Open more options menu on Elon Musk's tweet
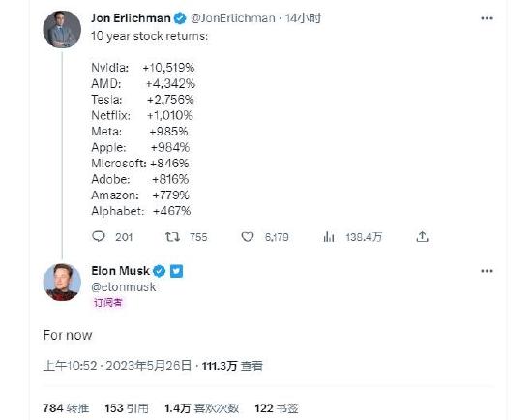Screen dimensions: 532x420 click(x=487, y=271)
